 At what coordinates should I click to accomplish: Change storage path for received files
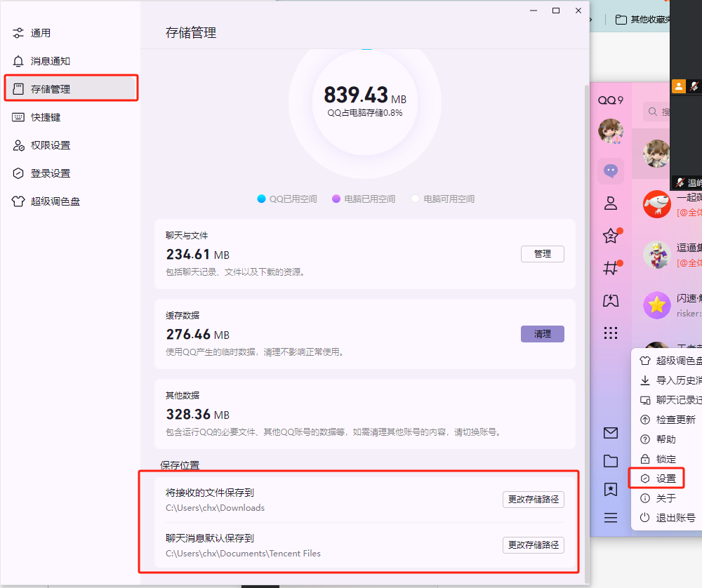[x=534, y=500]
